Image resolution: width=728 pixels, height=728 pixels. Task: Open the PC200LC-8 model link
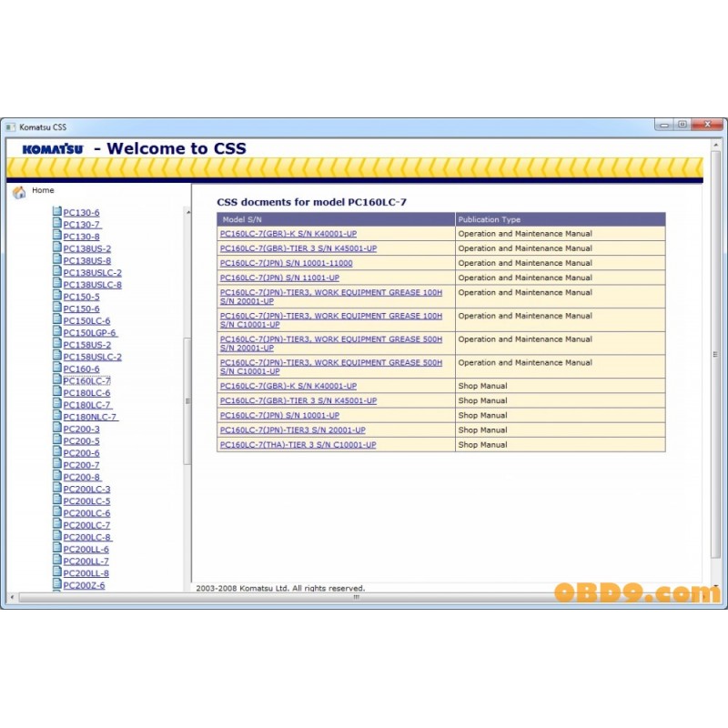(x=87, y=538)
